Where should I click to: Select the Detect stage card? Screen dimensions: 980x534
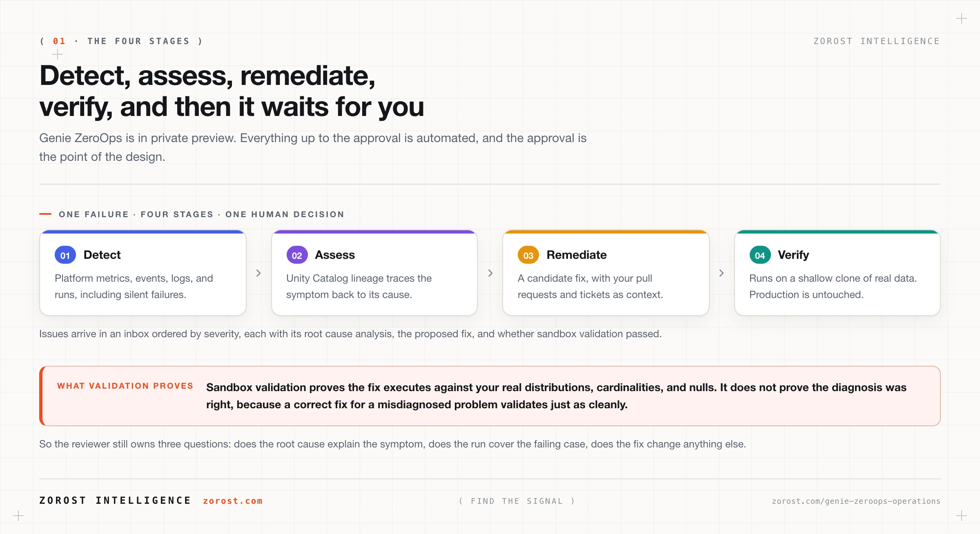(143, 273)
